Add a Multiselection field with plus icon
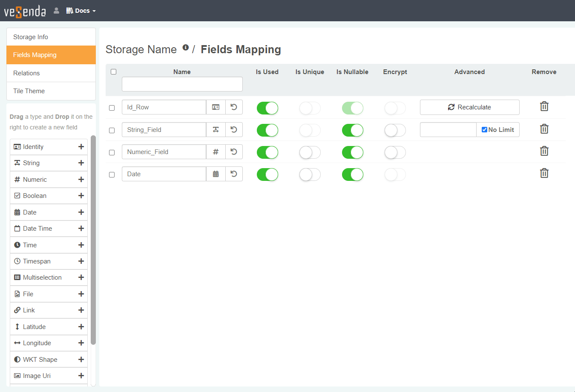 [x=81, y=278]
